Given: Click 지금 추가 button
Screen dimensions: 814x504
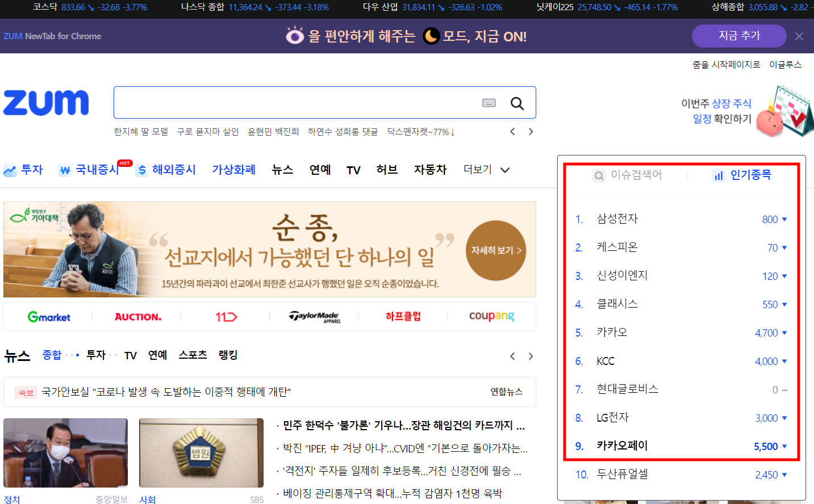Looking at the screenshot, I should (x=739, y=36).
